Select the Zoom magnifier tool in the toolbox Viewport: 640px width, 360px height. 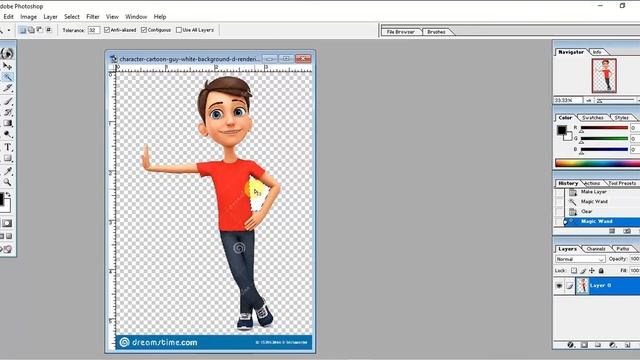click(7, 182)
